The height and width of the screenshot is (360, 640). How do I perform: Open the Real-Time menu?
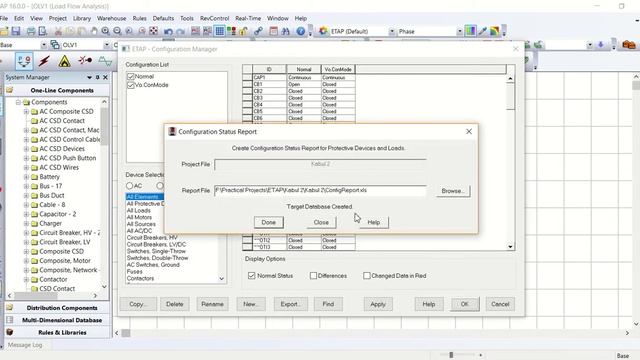point(248,18)
